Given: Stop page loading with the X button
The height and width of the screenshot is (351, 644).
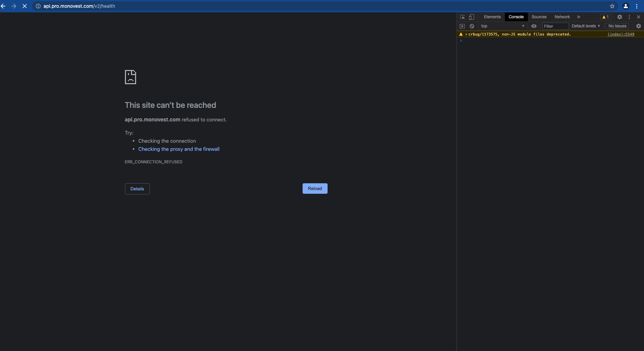Looking at the screenshot, I should click(25, 6).
